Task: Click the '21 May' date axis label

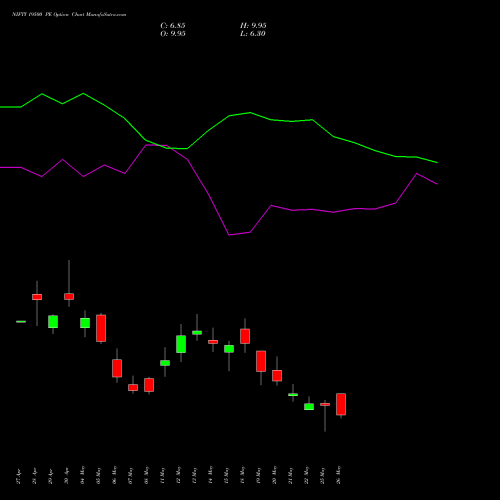Action: click(291, 475)
